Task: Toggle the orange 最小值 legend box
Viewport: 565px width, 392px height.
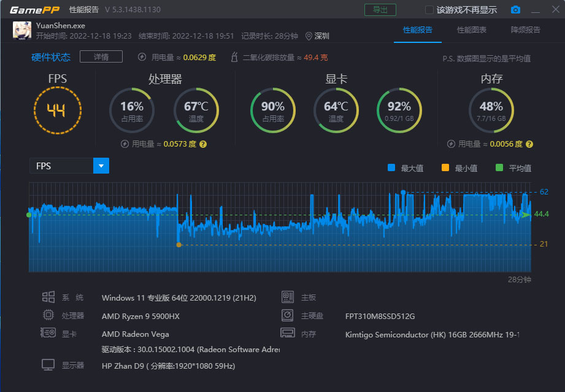Action: 445,168
